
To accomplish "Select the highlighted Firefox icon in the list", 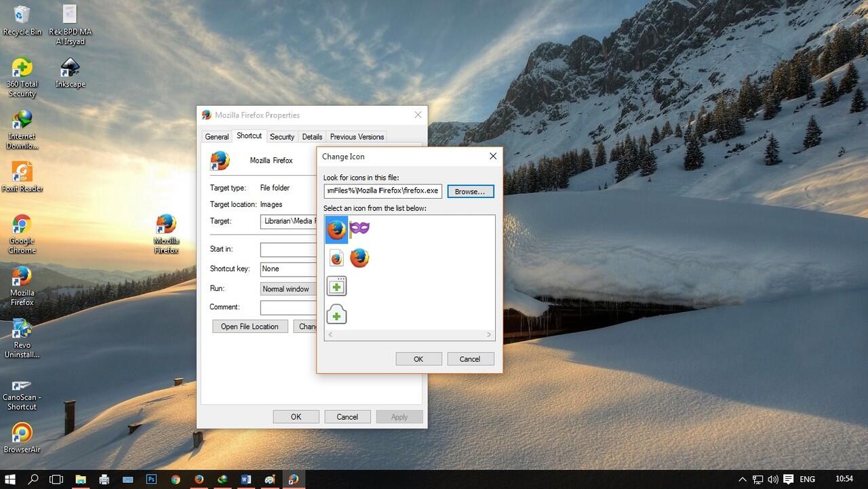I will (336, 230).
